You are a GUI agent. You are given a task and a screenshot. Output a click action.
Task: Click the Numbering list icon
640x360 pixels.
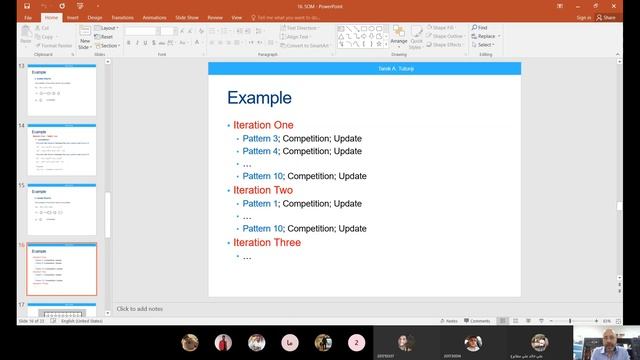click(225, 31)
